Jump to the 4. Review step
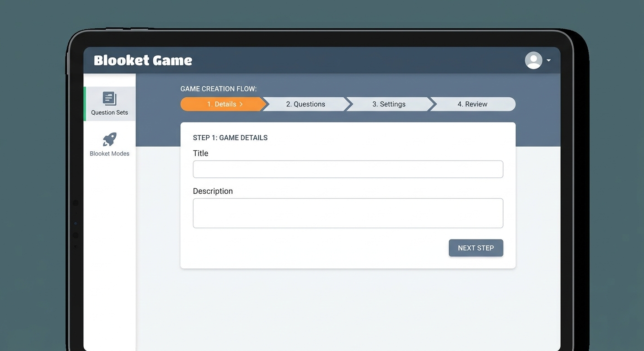The image size is (644, 351). (x=472, y=104)
